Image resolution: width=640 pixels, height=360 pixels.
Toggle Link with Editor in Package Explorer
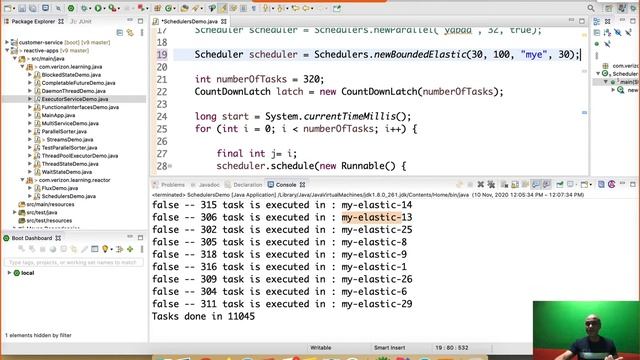(x=130, y=33)
